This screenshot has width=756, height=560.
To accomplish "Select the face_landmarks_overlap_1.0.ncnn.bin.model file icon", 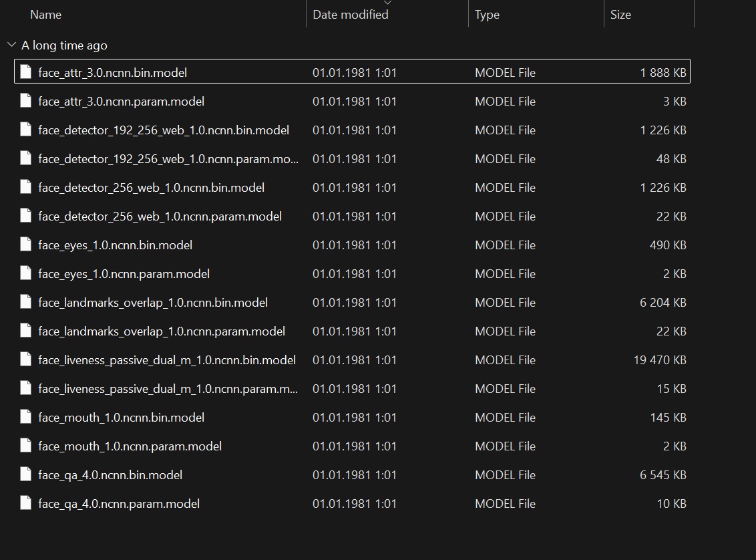I will (x=26, y=302).
